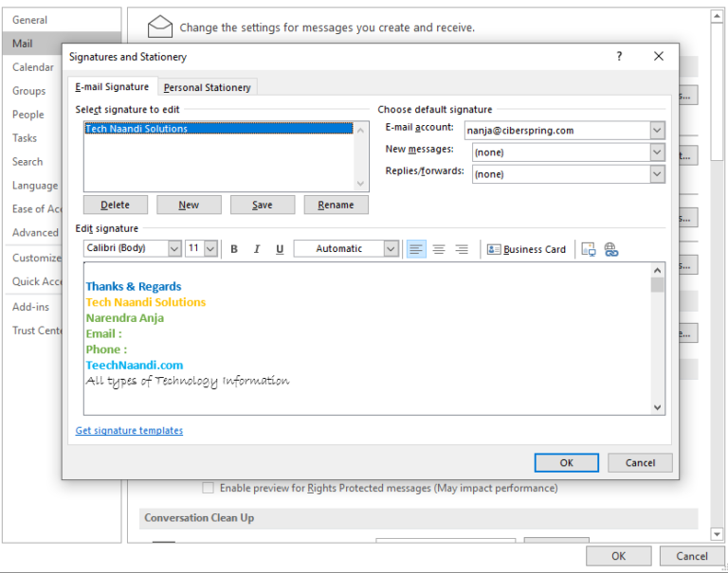
Task: Expand the Replies/forwards signature dropdown
Action: coord(657,174)
